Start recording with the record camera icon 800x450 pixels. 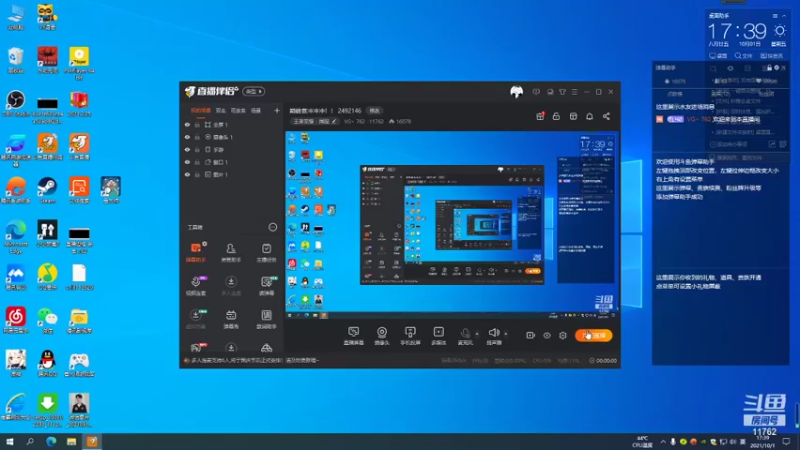coord(531,335)
